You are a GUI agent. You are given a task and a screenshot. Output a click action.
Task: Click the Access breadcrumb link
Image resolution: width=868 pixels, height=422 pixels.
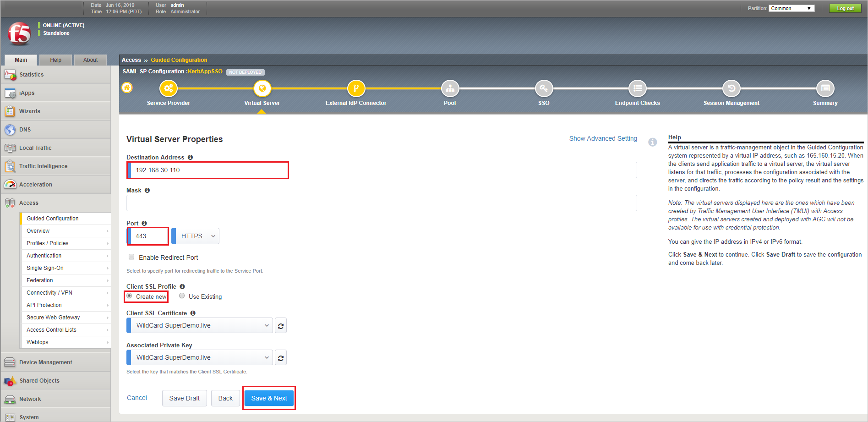point(131,60)
